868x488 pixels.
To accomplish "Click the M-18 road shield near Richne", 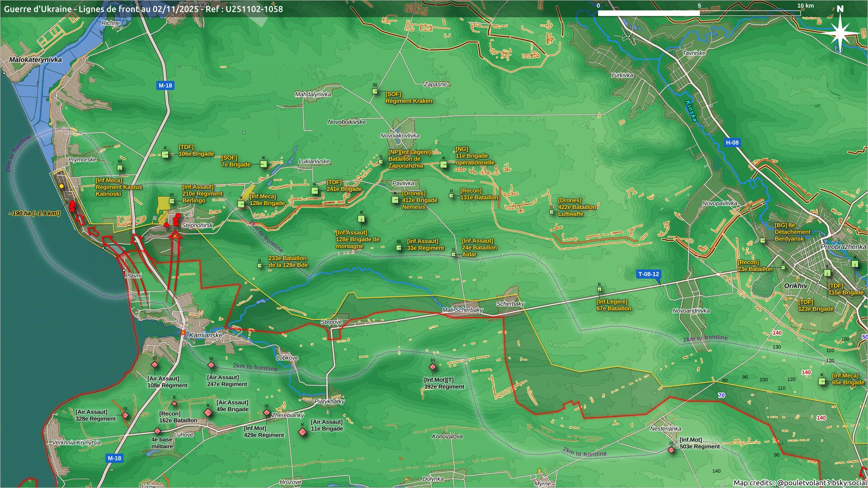I will pos(165,85).
